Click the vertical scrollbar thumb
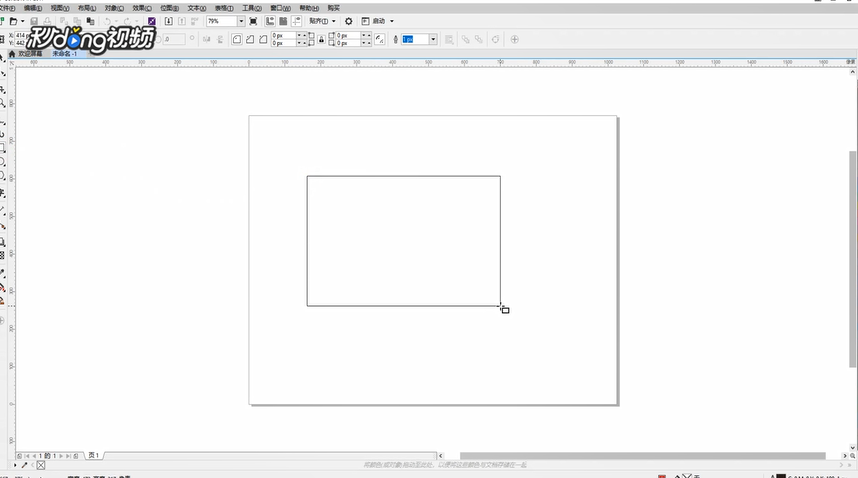Image resolution: width=858 pixels, height=478 pixels. click(853, 259)
